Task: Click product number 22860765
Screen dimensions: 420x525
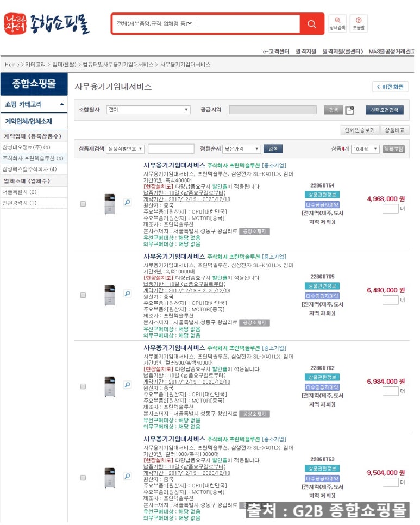Action: (x=322, y=277)
